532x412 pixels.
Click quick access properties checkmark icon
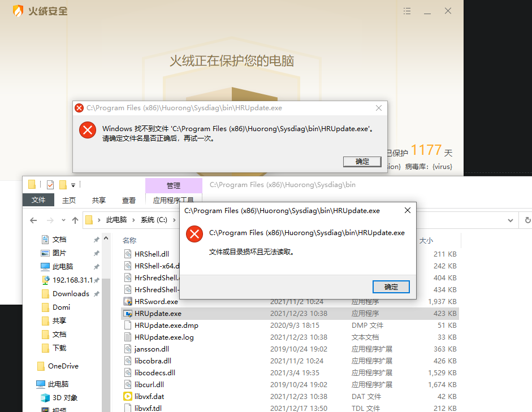tap(50, 184)
